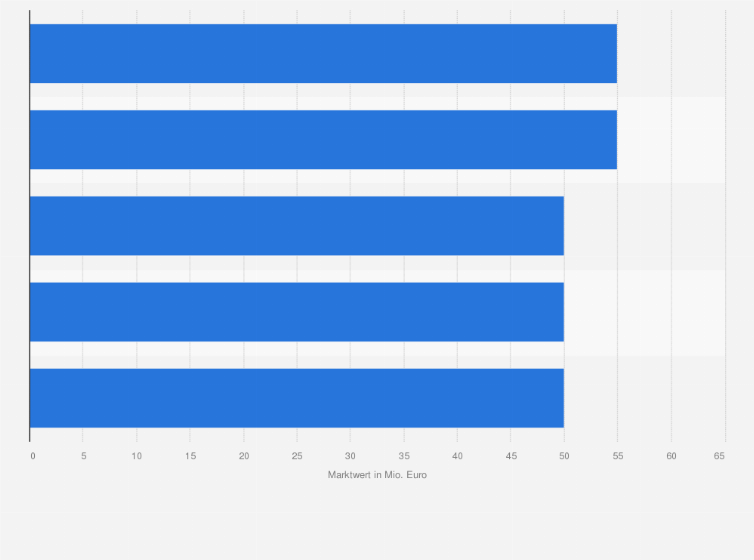Image resolution: width=754 pixels, height=560 pixels.
Task: Click the x-axis tick label 35
Action: point(404,456)
